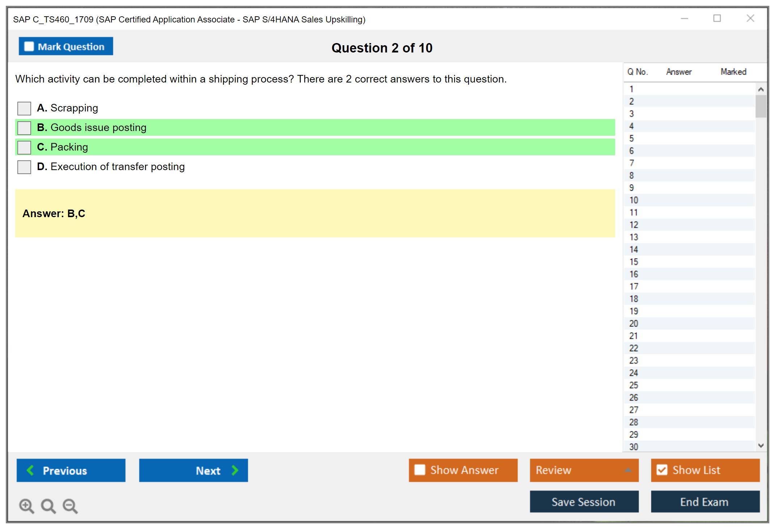Enable the Show Answer checkbox

pyautogui.click(x=420, y=470)
